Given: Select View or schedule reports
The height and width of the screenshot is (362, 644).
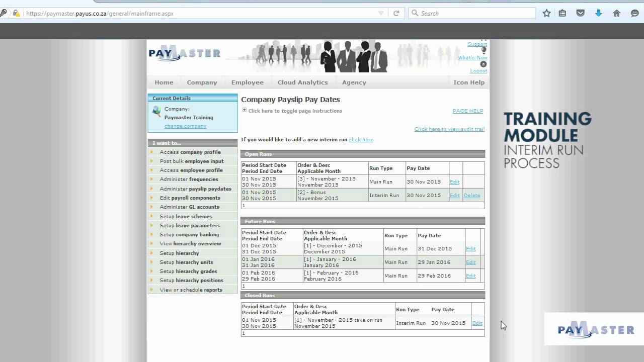Looking at the screenshot, I should (x=192, y=290).
